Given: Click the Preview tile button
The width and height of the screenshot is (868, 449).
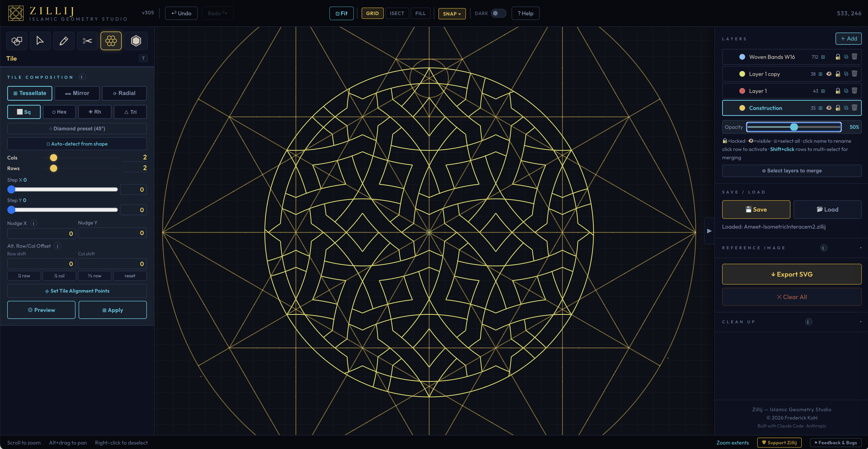Looking at the screenshot, I should 41,310.
